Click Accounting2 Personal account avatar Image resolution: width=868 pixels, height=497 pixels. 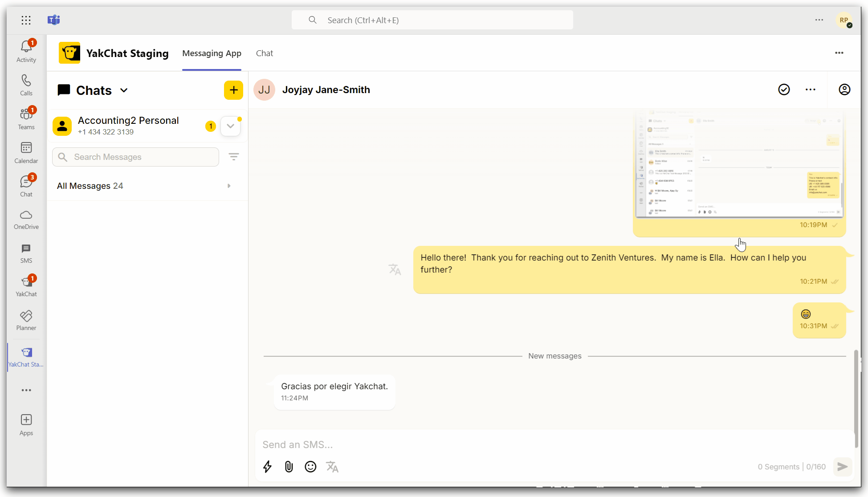click(x=62, y=126)
